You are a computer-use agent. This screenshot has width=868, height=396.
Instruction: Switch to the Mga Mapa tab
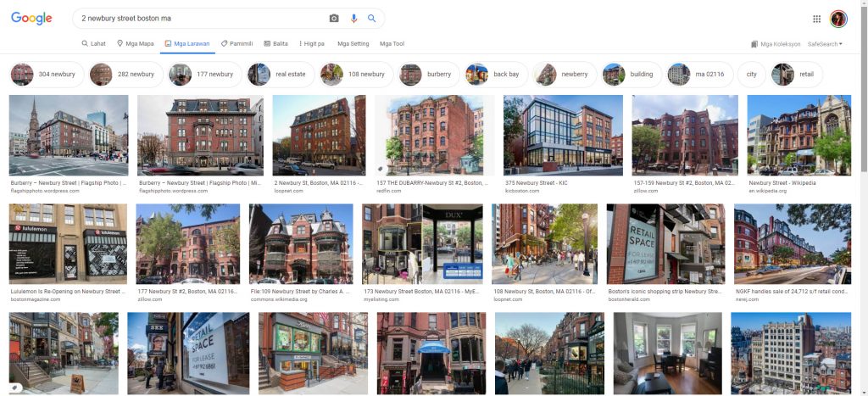tap(135, 44)
